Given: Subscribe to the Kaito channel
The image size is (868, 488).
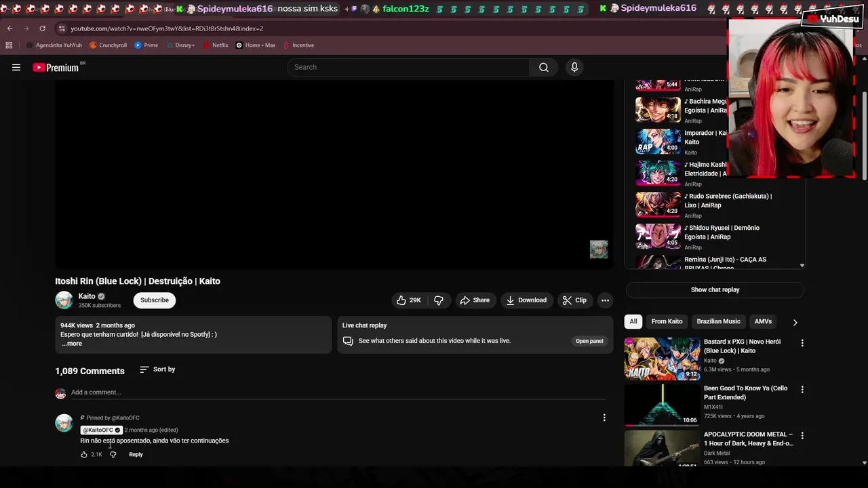Looking at the screenshot, I should 155,300.
